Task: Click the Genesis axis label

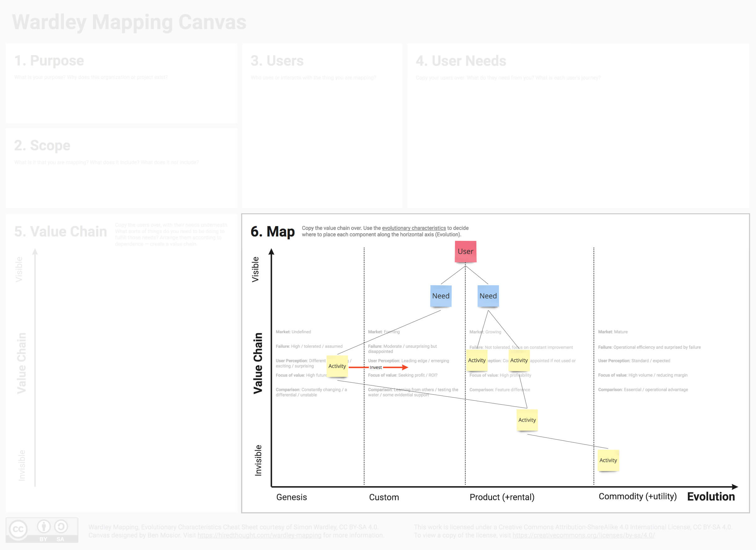Action: (291, 497)
